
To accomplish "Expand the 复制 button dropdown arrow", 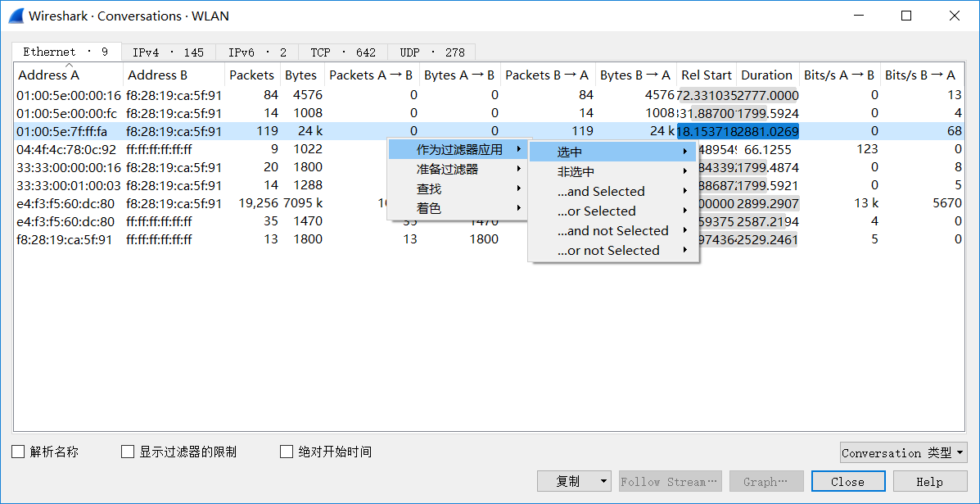I will coord(603,482).
